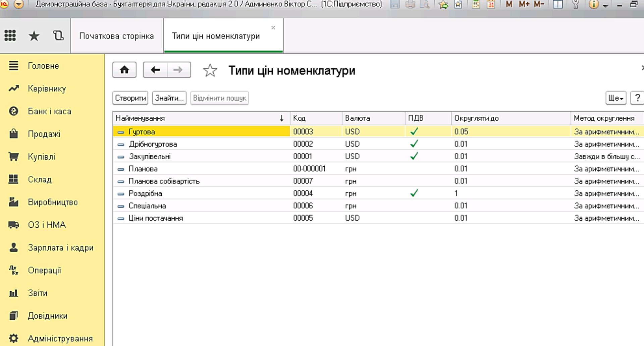Close the Типи цін номенклатури tab
The height and width of the screenshot is (346, 644).
(x=273, y=27)
